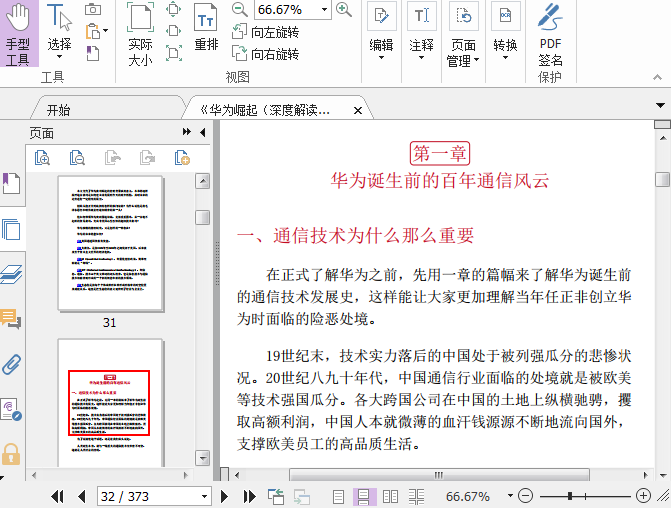
Task: Open the page number dropdown arrow
Action: pos(205,496)
